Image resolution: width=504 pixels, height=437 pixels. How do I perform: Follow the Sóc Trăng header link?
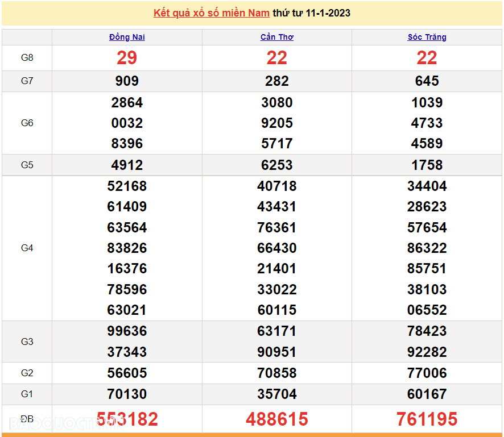tap(427, 37)
